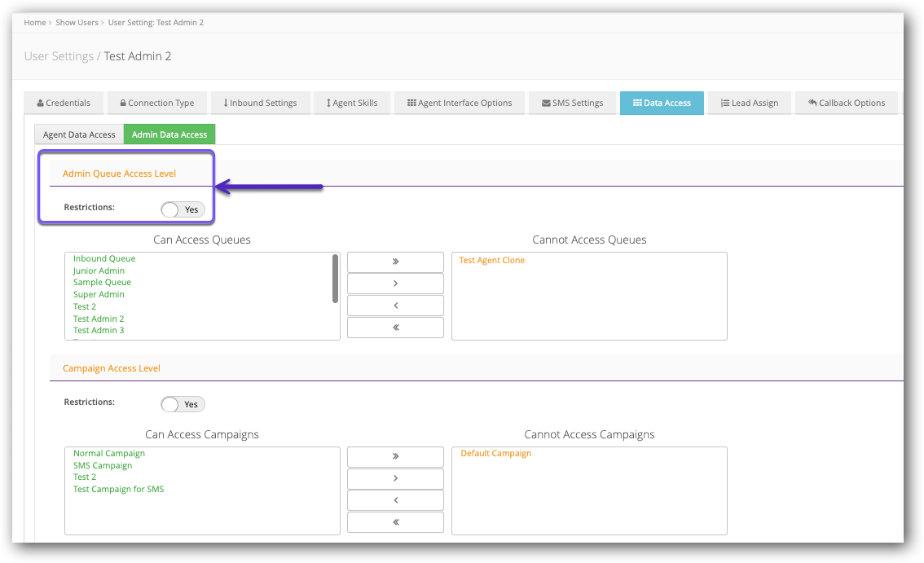Click the Can Access Queues list scrollbar

[x=335, y=279]
